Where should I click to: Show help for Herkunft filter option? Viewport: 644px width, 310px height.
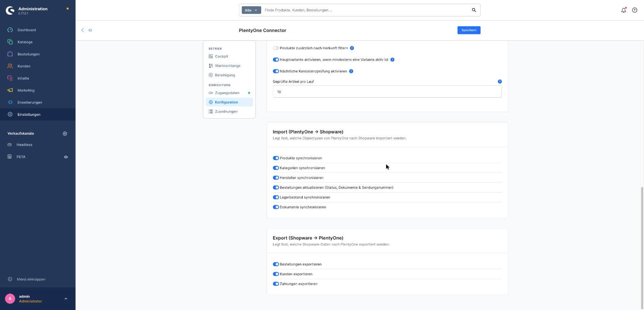pos(352,48)
